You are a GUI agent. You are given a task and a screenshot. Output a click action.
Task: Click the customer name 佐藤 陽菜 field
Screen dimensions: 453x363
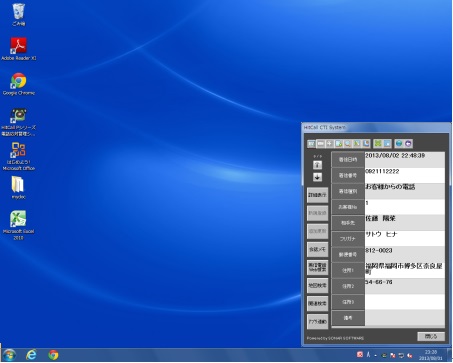click(x=405, y=223)
